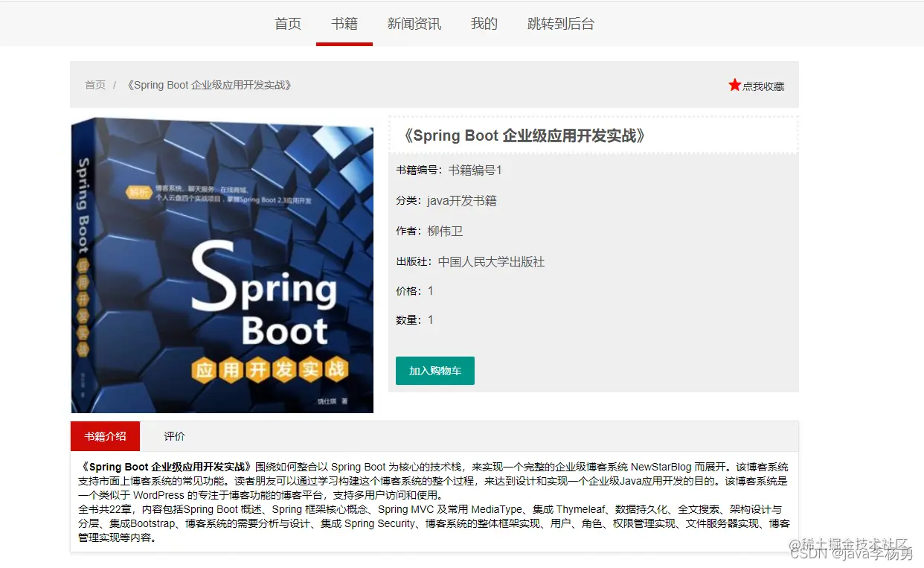This screenshot has width=924, height=568.
Task: Go to 新闻资讯 in top navigation
Action: 414,24
